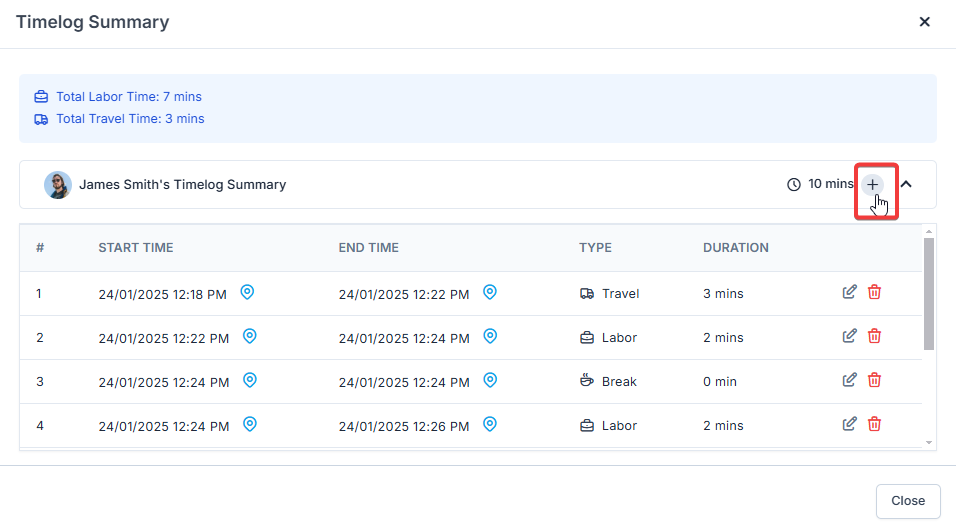Click the START TIME column header
This screenshot has width=956, height=527.
135,248
